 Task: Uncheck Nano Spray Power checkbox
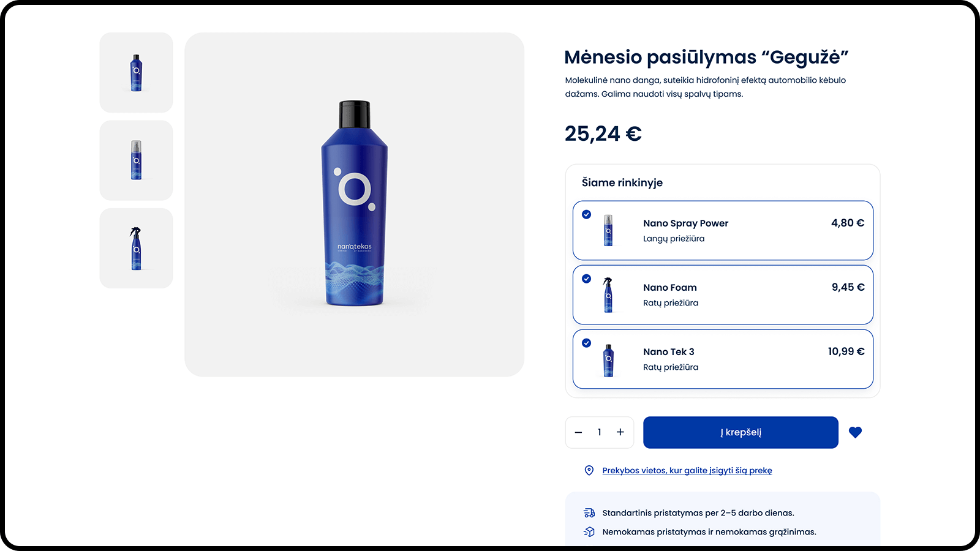click(586, 214)
